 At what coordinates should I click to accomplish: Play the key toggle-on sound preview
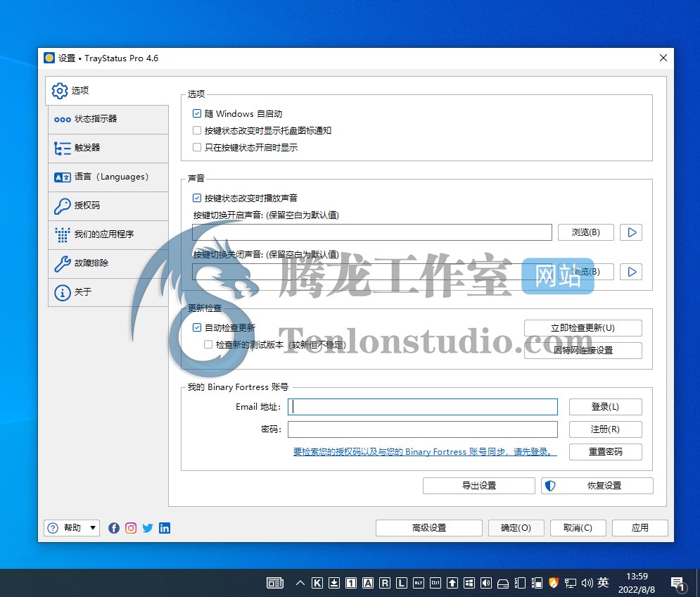tap(632, 232)
